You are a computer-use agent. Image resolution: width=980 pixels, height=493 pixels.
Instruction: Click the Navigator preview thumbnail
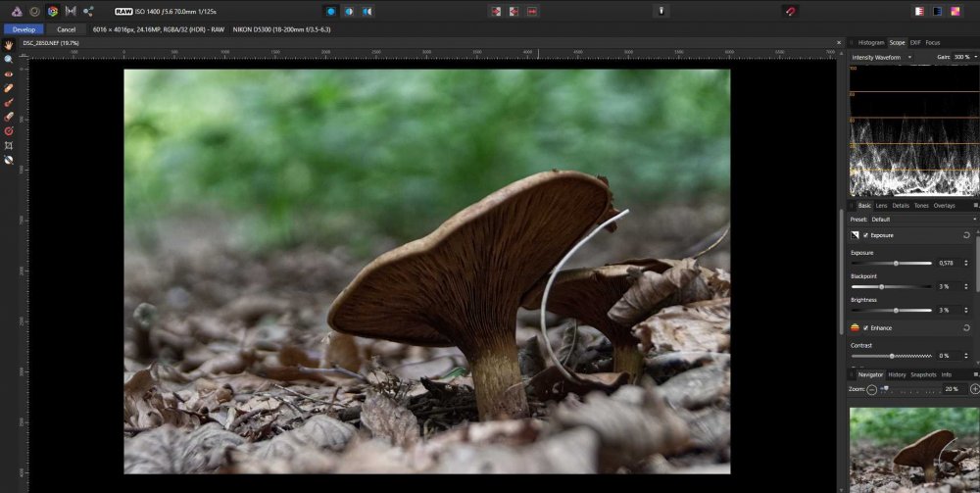coord(912,449)
